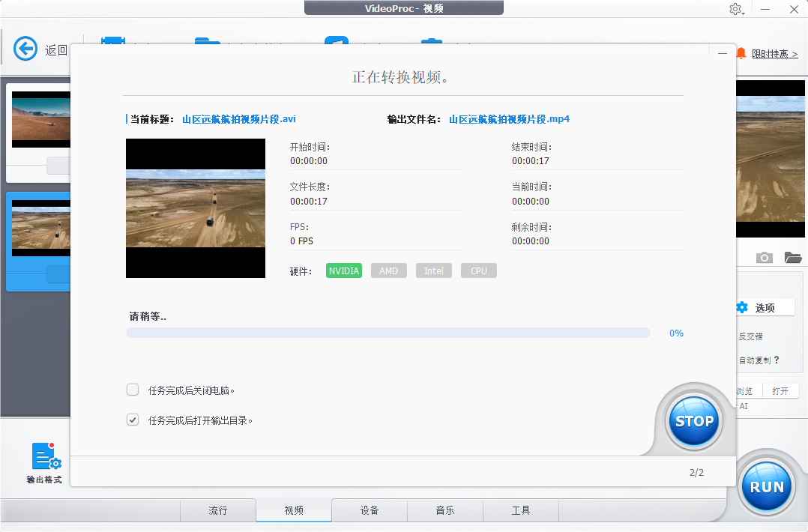The height and width of the screenshot is (532, 808).
Task: Open the 选项 options gear panel
Action: (765, 306)
